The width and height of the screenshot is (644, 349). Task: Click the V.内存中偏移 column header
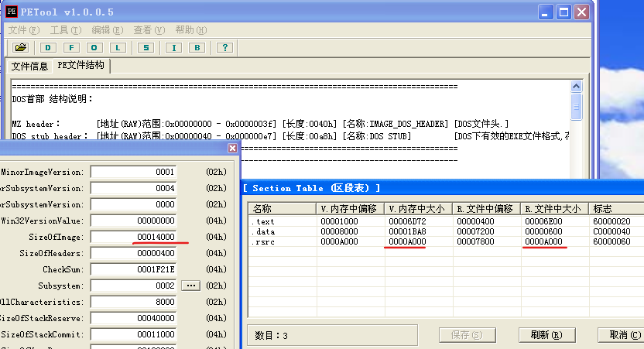click(x=351, y=209)
